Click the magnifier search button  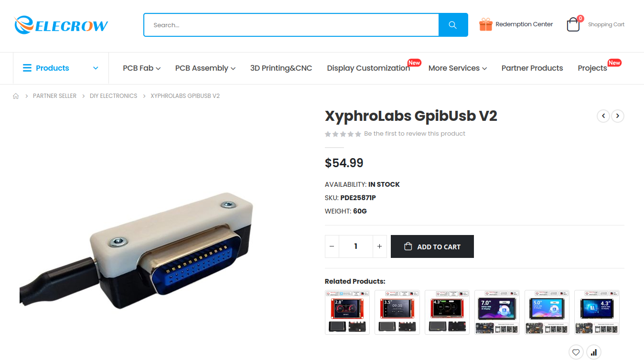pos(453,25)
